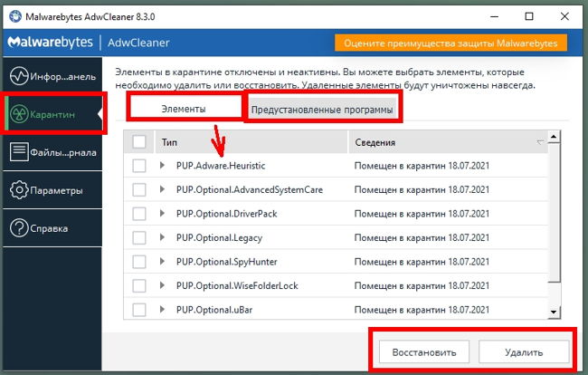Image resolution: width=588 pixels, height=375 pixels.
Task: Close the AdwCleaner window
Action: [564, 16]
